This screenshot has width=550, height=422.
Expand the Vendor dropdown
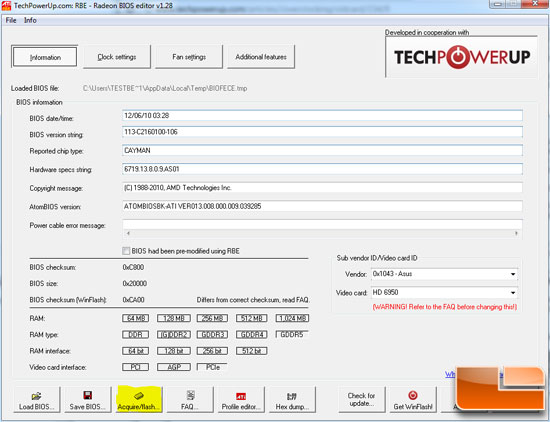(x=512, y=274)
